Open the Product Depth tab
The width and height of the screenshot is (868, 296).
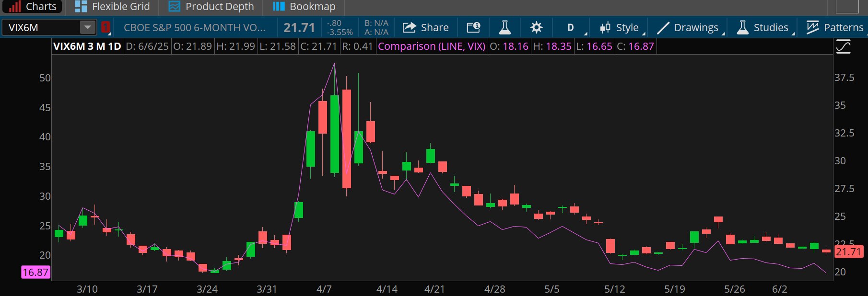(211, 7)
